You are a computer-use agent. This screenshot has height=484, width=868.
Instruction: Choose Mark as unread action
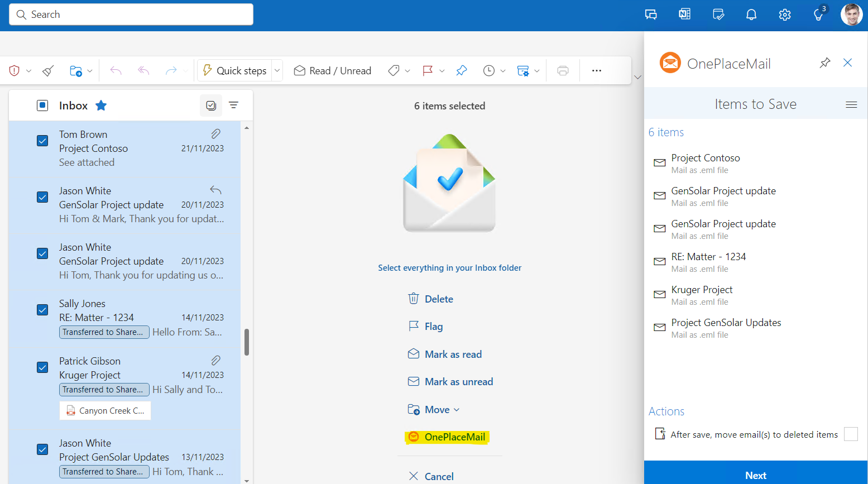[x=458, y=382]
